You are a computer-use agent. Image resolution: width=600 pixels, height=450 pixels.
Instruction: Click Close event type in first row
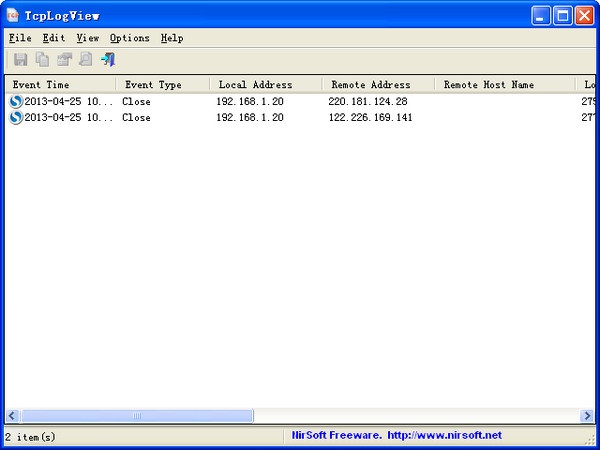(136, 101)
